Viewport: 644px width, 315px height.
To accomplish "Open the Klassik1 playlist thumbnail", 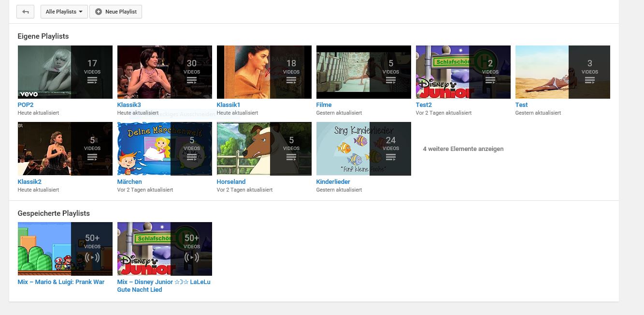I will point(264,72).
